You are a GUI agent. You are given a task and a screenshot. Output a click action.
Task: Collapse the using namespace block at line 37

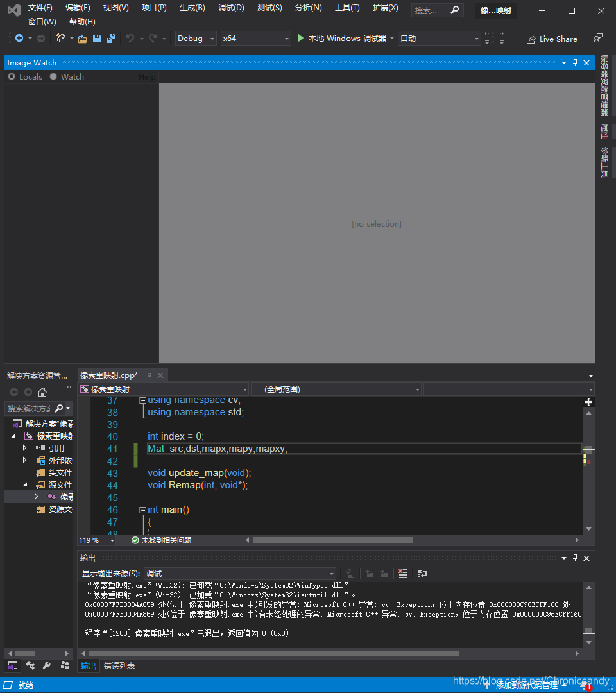(x=142, y=400)
